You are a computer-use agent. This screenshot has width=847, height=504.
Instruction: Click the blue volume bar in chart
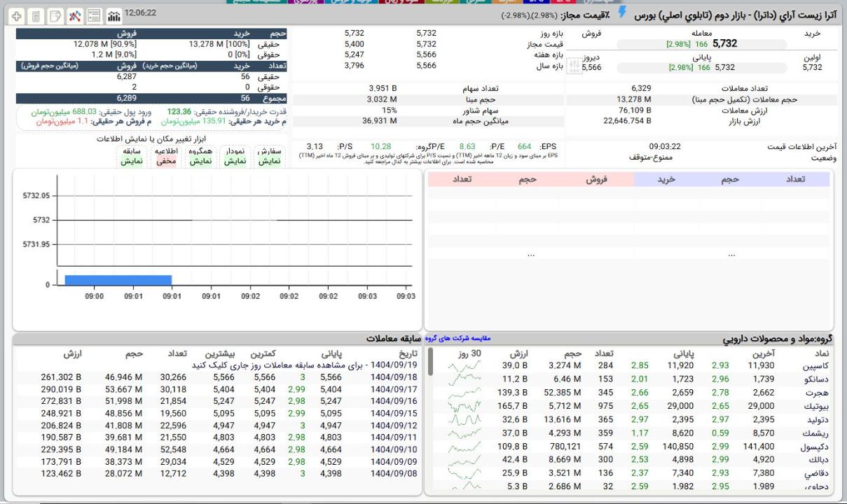[x=118, y=280]
